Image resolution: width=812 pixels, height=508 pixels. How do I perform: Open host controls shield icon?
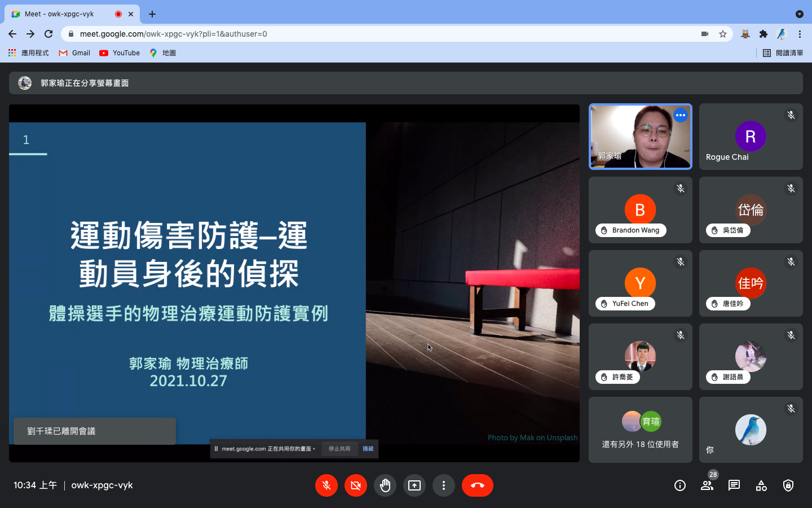click(788, 485)
